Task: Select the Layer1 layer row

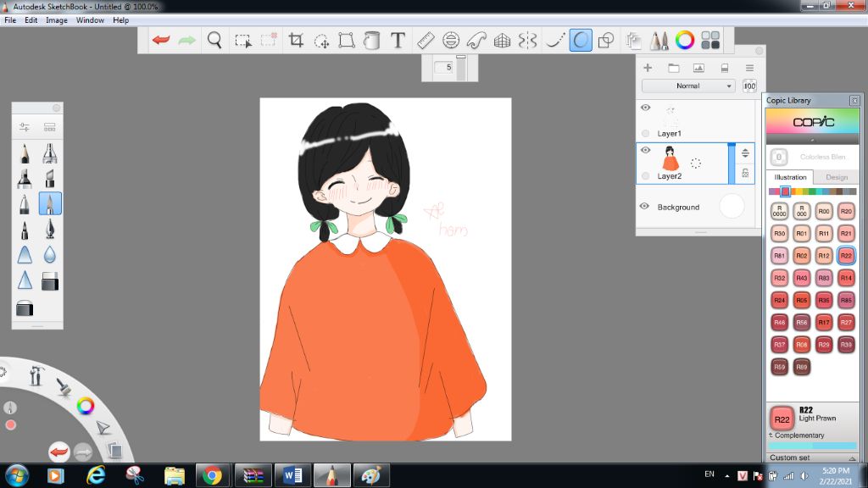Action: [695, 120]
